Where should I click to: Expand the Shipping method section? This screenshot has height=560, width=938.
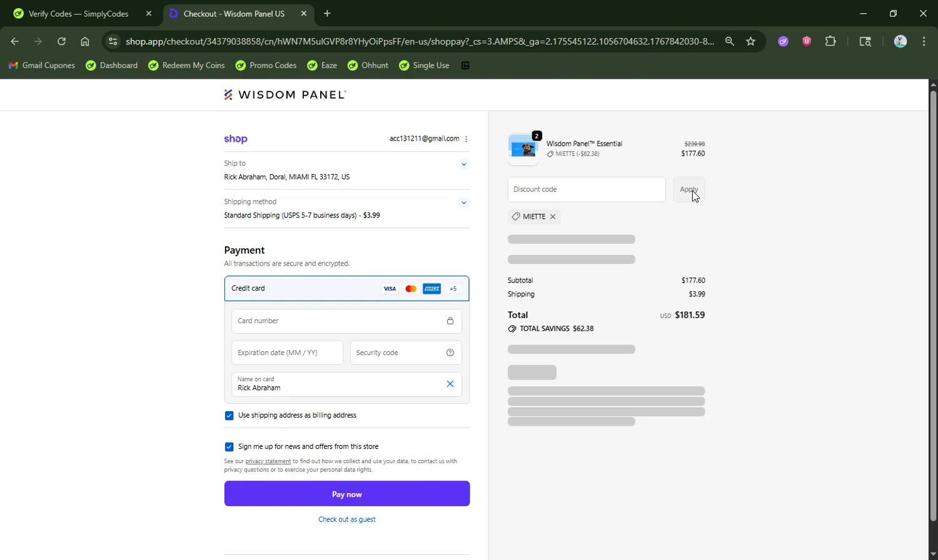click(x=463, y=202)
